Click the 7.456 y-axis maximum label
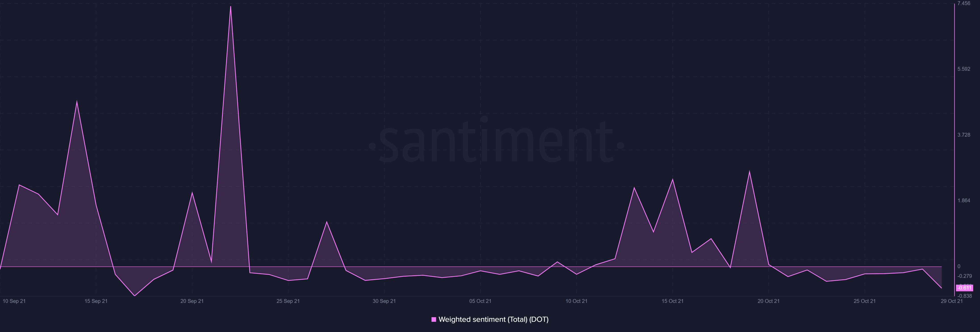 tap(964, 3)
